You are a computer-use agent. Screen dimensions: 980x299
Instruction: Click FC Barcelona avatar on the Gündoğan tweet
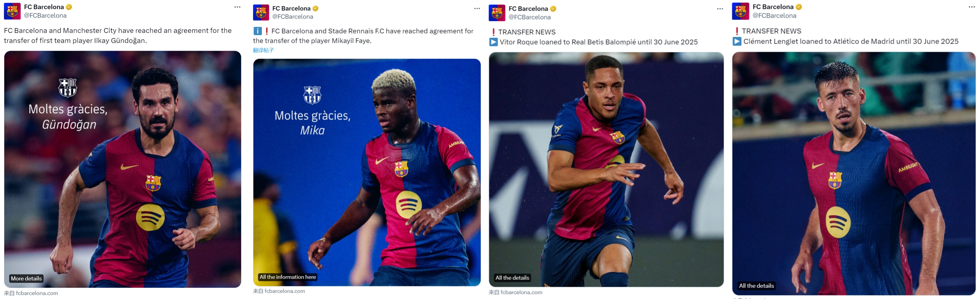[12, 11]
